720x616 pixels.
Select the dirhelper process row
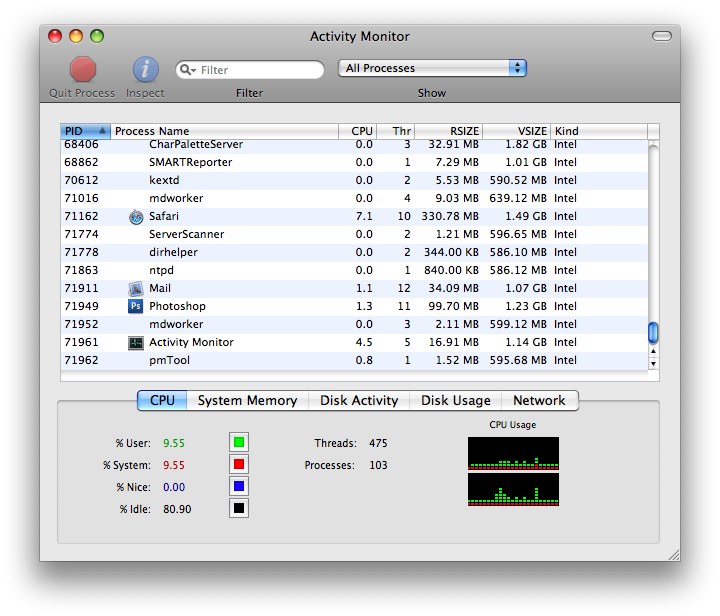tap(354, 252)
